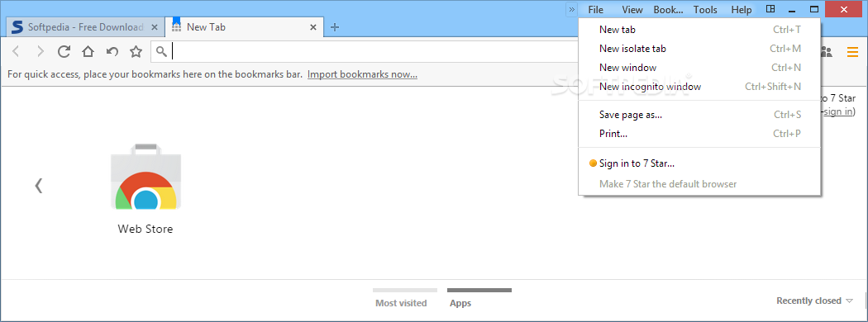Go forward with the forward arrow
The width and height of the screenshot is (868, 322).
(x=40, y=51)
